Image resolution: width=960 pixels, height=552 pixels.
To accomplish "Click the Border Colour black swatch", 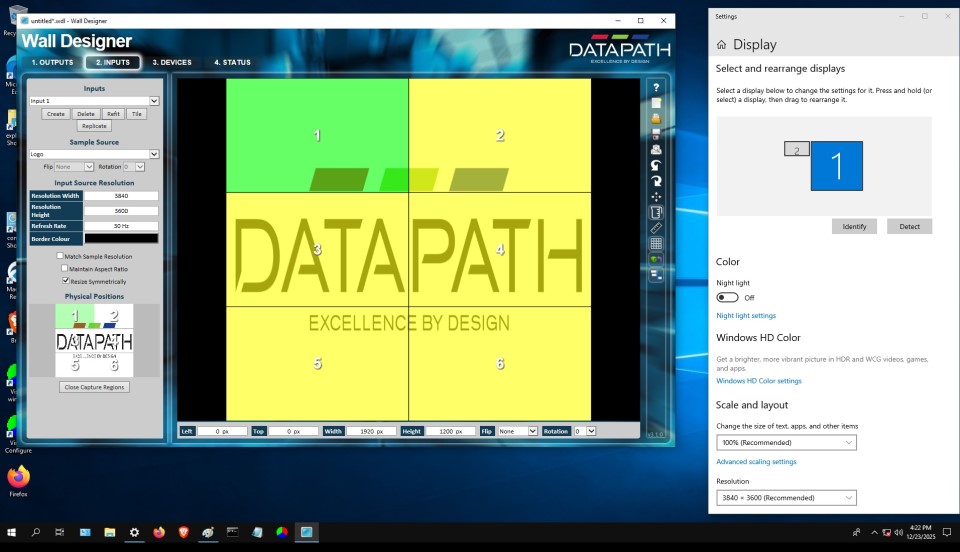I will (x=120, y=238).
